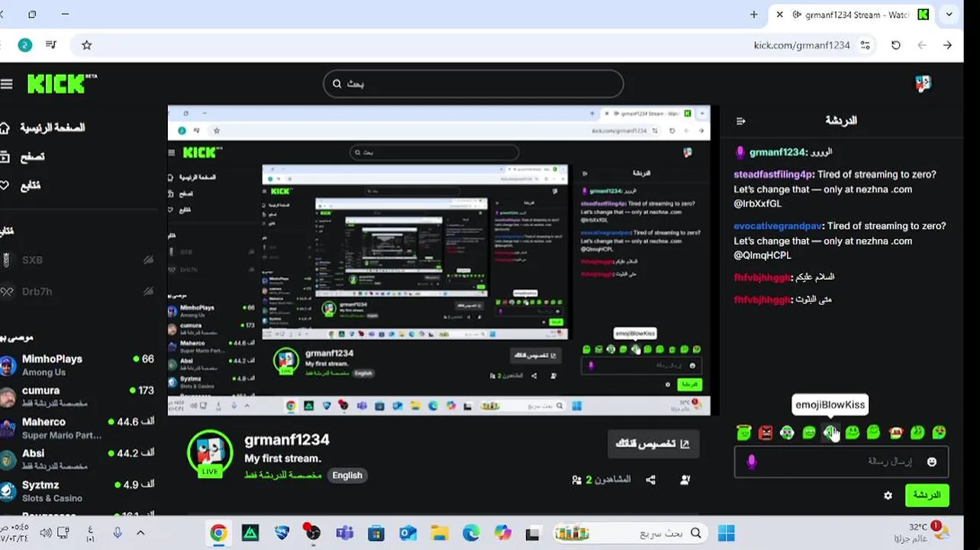Collapse the chat panel using its header icon
This screenshot has width=980, height=550.
click(740, 121)
